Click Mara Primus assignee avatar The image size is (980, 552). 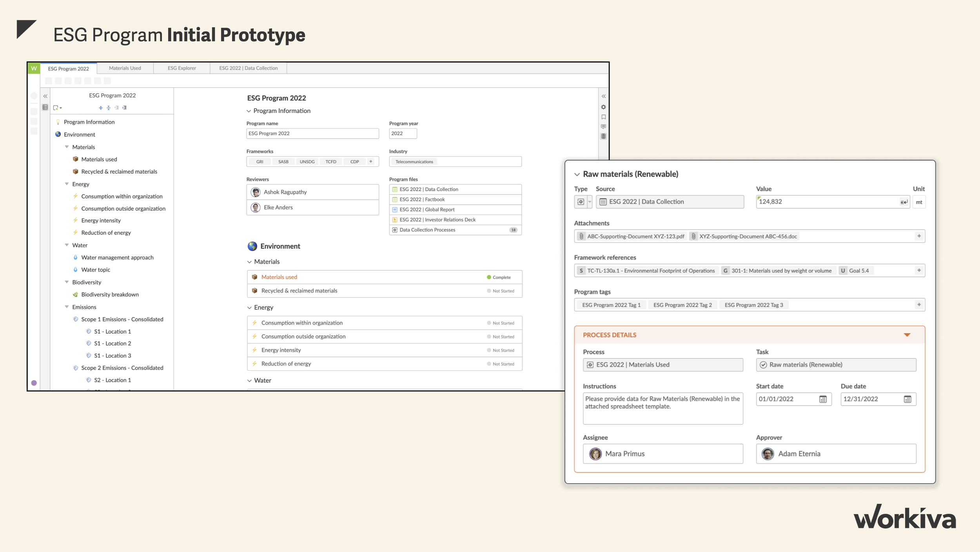point(595,454)
